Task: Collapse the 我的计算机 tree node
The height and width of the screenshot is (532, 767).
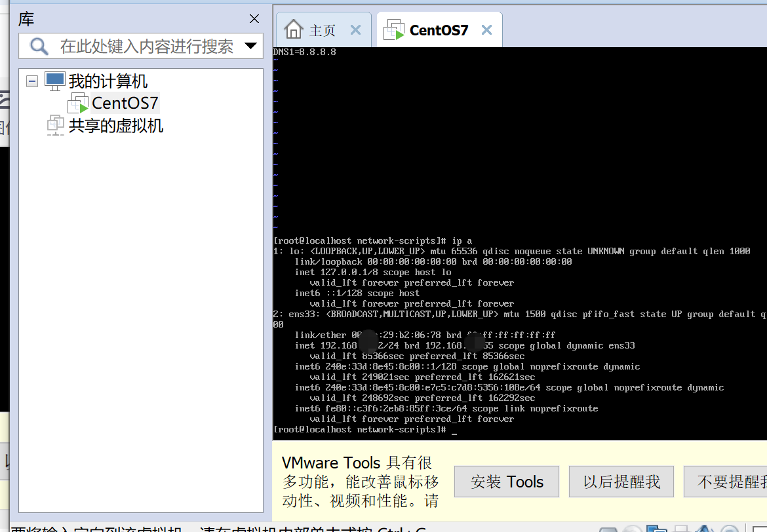Action: [x=32, y=81]
